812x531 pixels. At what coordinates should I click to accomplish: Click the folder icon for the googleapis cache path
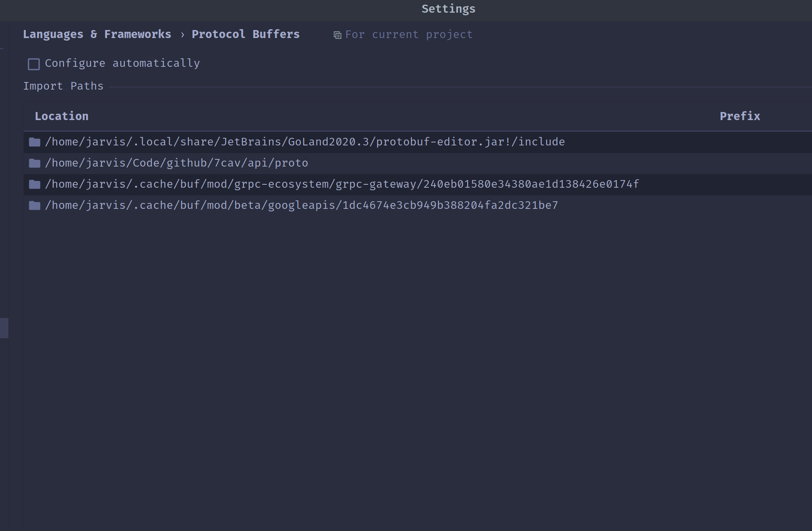pos(34,205)
